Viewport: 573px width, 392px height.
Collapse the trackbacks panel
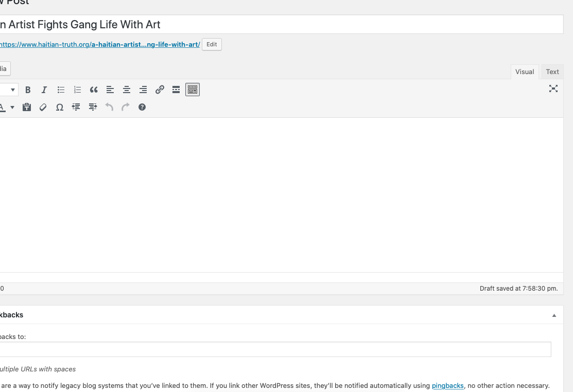pyautogui.click(x=554, y=315)
